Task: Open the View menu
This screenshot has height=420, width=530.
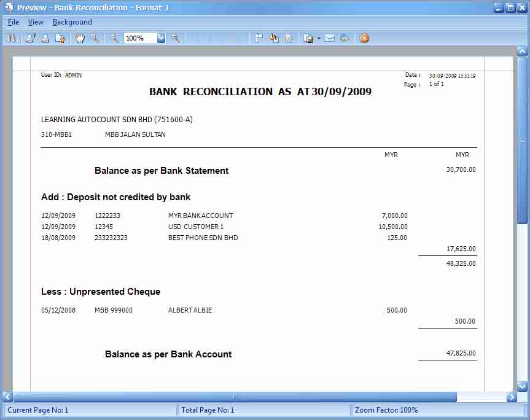Action: click(36, 22)
